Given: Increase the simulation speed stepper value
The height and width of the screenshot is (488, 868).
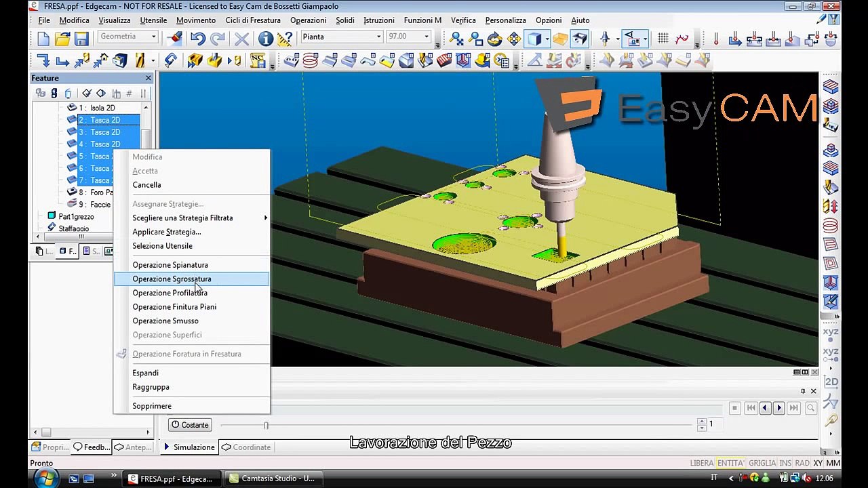Looking at the screenshot, I should click(702, 421).
